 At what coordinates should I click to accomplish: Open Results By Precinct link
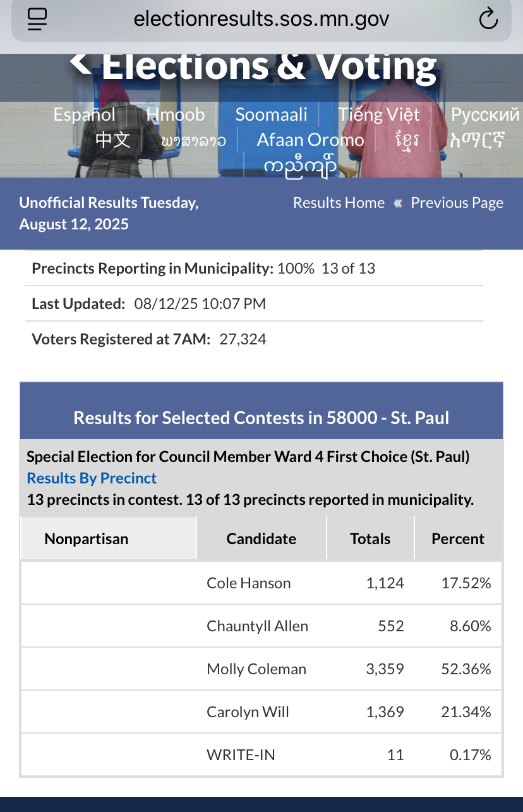pos(92,478)
